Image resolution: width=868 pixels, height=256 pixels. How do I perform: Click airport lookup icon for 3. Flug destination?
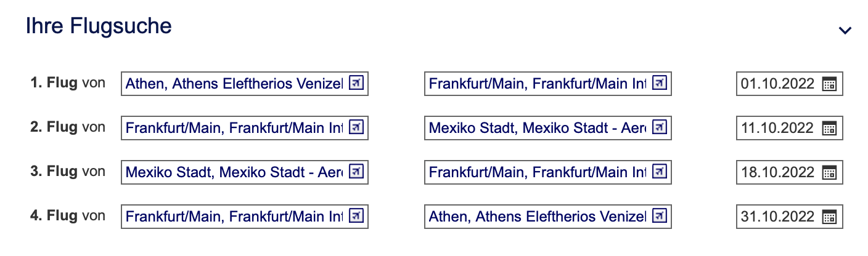[660, 172]
